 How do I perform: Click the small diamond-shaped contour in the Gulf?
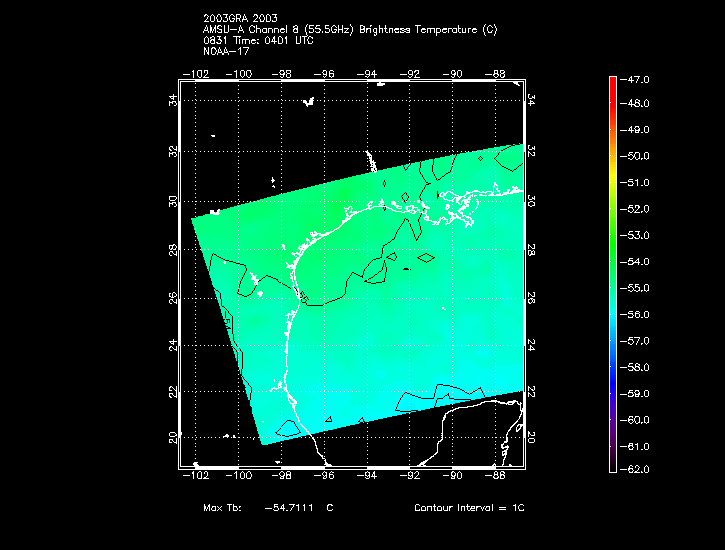point(426,258)
